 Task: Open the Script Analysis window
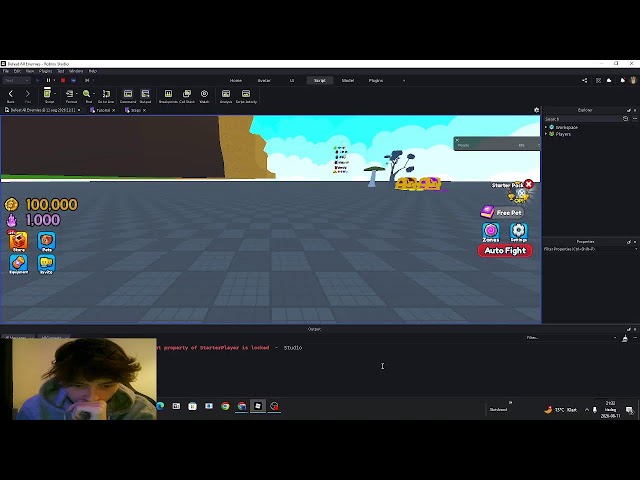pos(226,94)
